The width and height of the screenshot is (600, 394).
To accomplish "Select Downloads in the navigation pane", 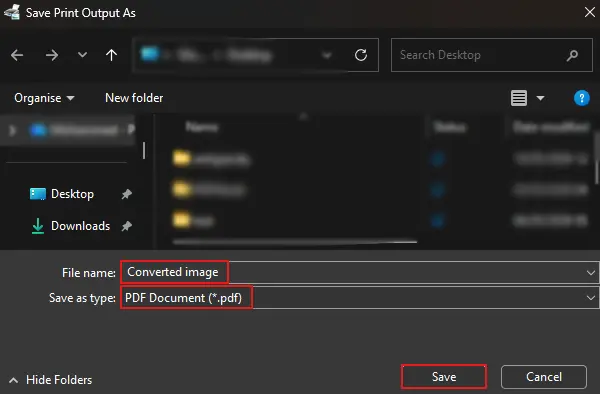I will 70,226.
